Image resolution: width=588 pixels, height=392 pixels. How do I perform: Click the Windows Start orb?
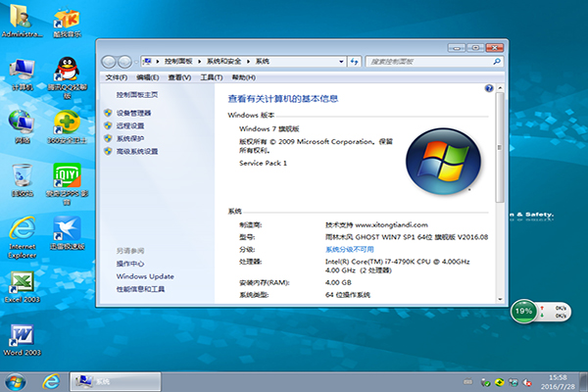coord(15,382)
